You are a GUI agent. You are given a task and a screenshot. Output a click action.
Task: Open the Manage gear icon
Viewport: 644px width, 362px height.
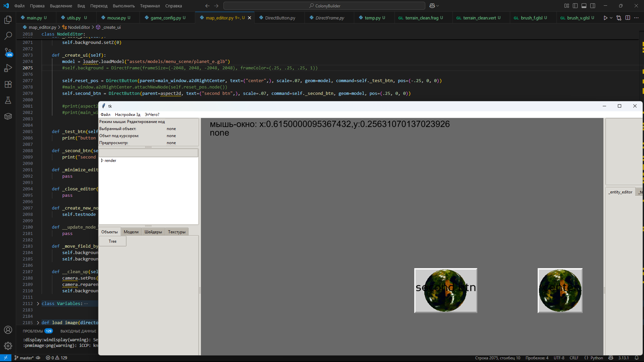pyautogui.click(x=8, y=346)
